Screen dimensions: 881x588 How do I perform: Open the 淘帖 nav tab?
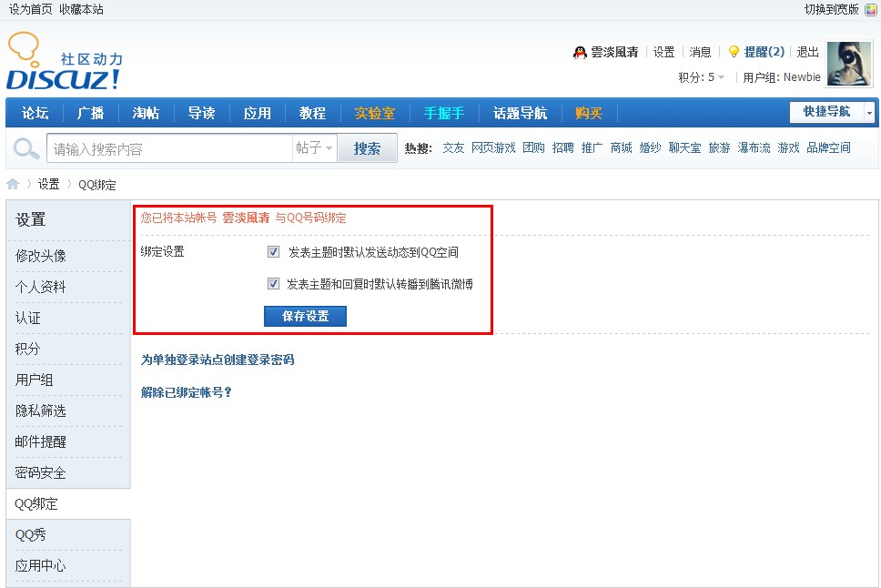(147, 113)
